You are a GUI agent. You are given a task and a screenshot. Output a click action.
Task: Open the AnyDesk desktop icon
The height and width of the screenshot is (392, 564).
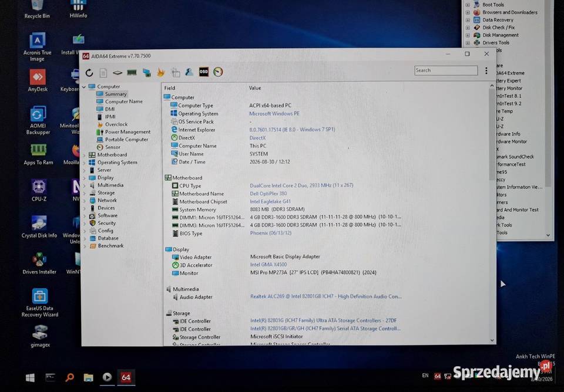pyautogui.click(x=38, y=81)
